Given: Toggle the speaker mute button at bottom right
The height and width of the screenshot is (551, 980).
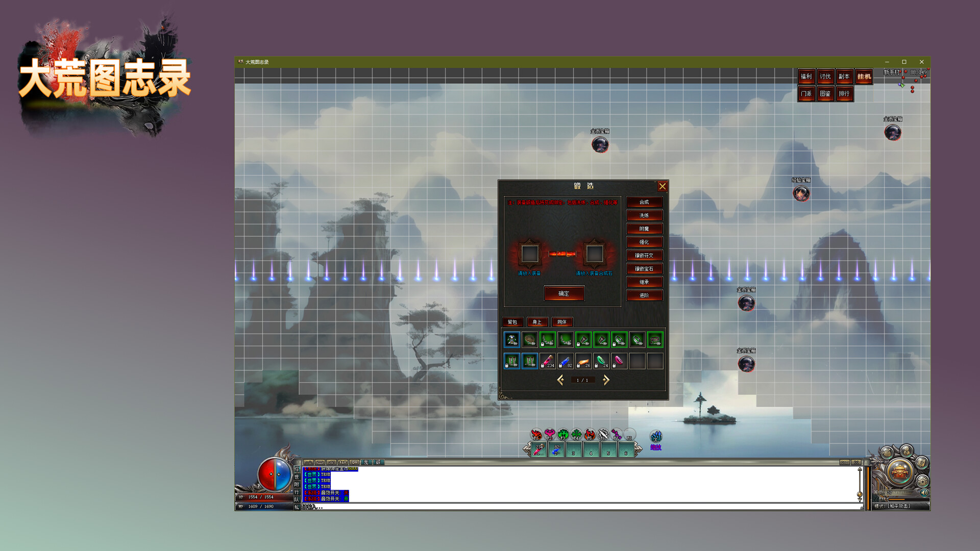Looking at the screenshot, I should coord(924,493).
